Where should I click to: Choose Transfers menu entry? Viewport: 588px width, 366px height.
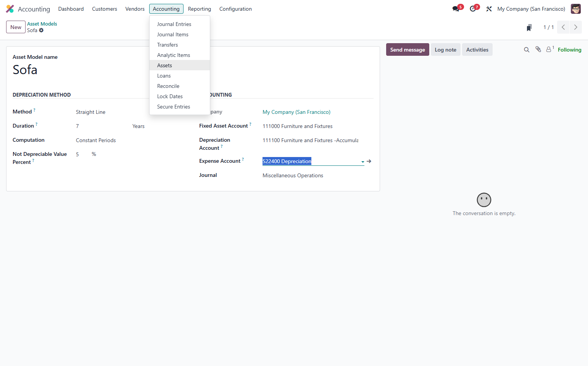[x=180, y=45]
